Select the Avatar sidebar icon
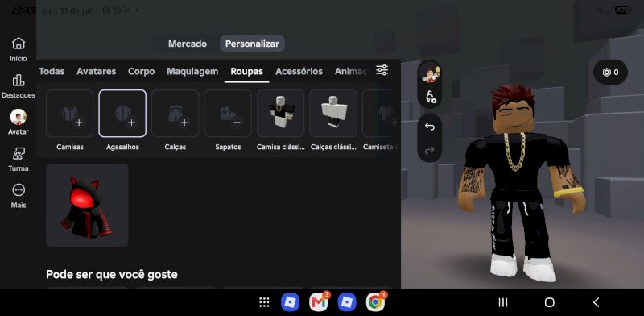644x316 pixels. 18,117
